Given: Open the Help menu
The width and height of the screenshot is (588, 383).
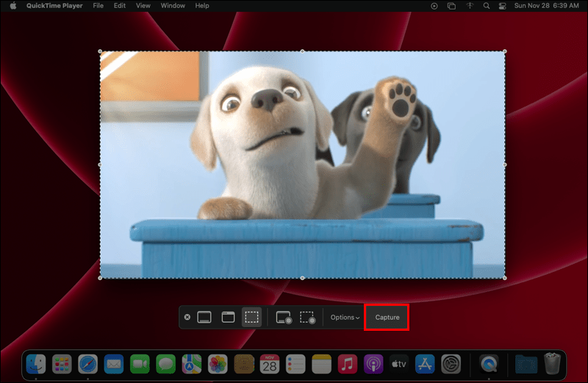Looking at the screenshot, I should click(x=202, y=6).
